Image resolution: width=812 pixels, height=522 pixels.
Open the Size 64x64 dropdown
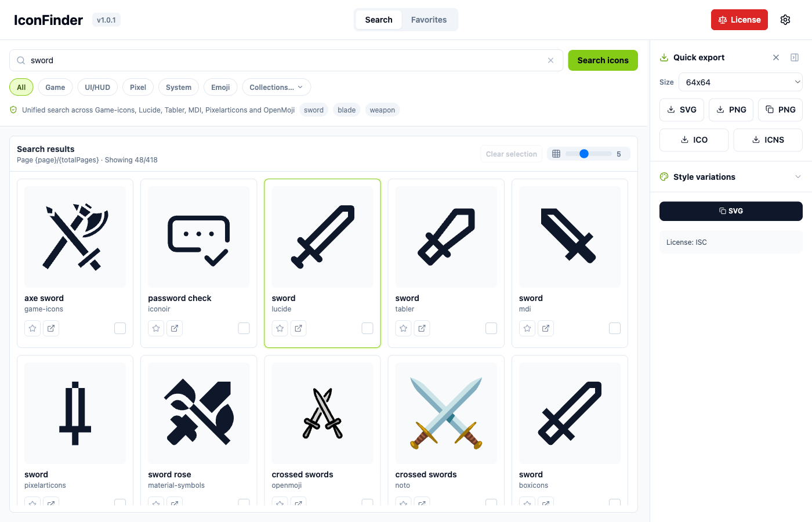(x=741, y=82)
